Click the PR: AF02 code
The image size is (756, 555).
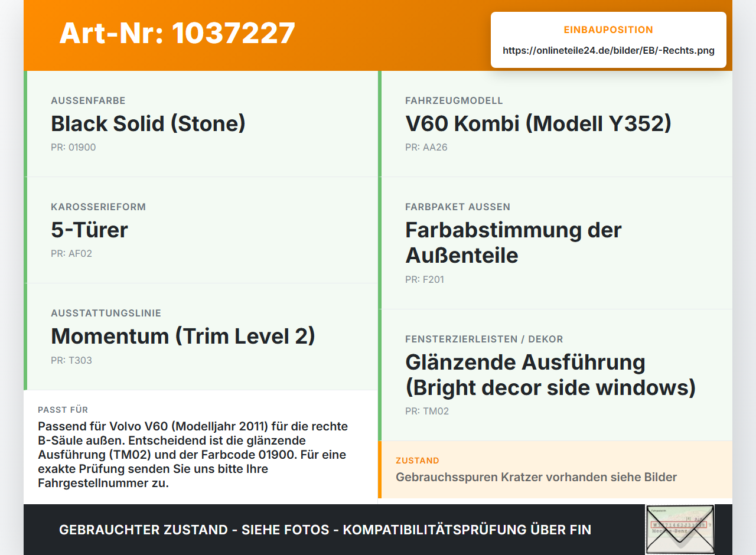pos(71,253)
